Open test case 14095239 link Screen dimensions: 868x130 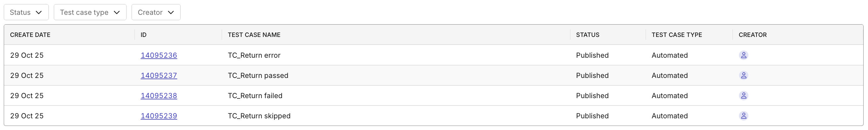click(159, 116)
